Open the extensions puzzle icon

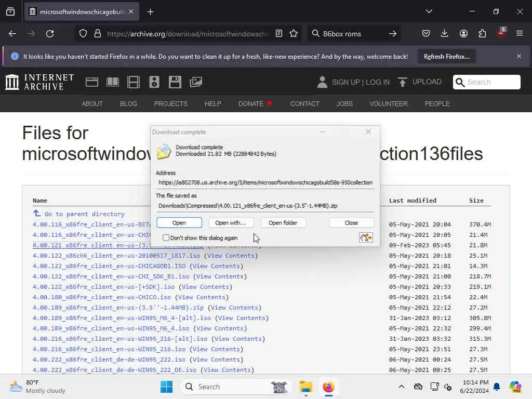coord(482,34)
